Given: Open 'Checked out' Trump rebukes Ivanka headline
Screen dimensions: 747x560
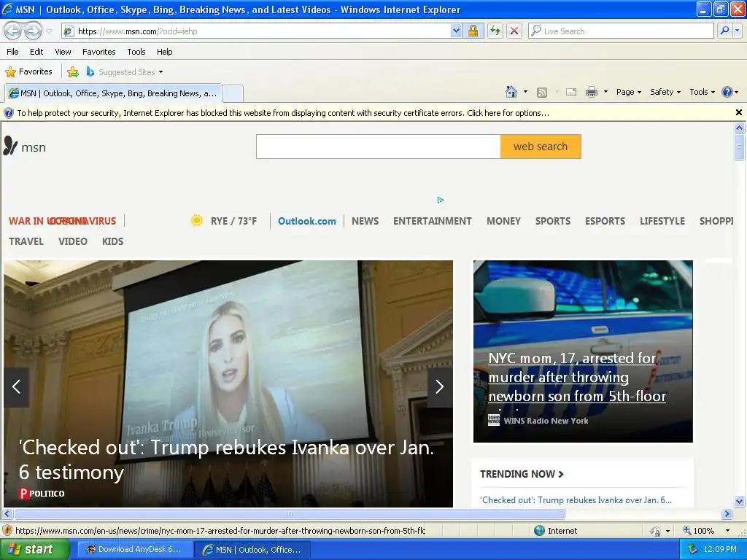Looking at the screenshot, I should pos(226,459).
